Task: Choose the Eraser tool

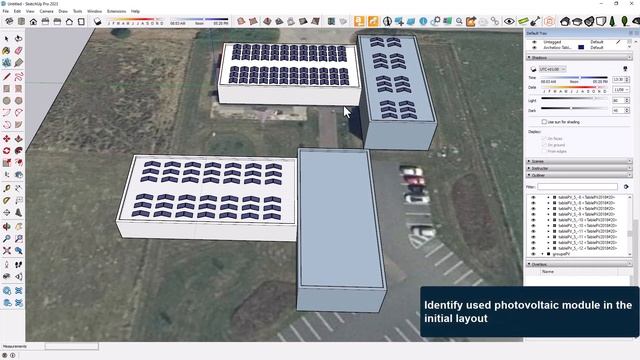Action: [x=18, y=51]
